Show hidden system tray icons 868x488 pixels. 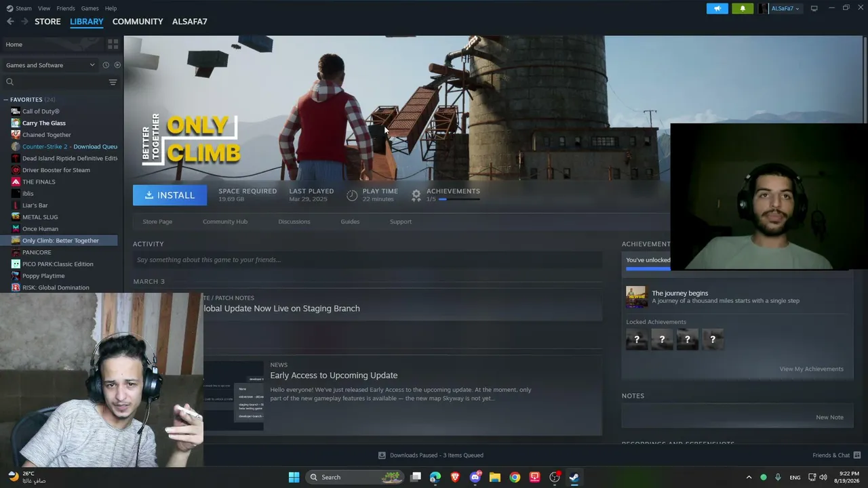tap(749, 477)
